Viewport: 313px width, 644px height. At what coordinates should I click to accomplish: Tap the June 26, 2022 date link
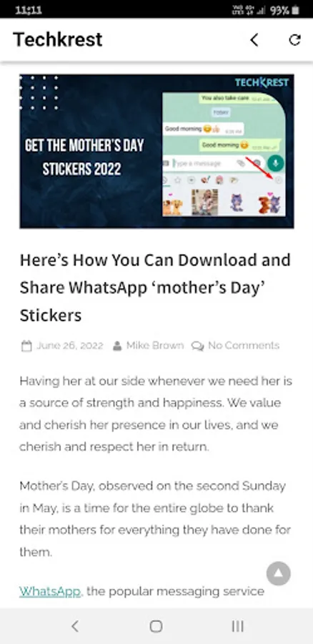tap(70, 346)
